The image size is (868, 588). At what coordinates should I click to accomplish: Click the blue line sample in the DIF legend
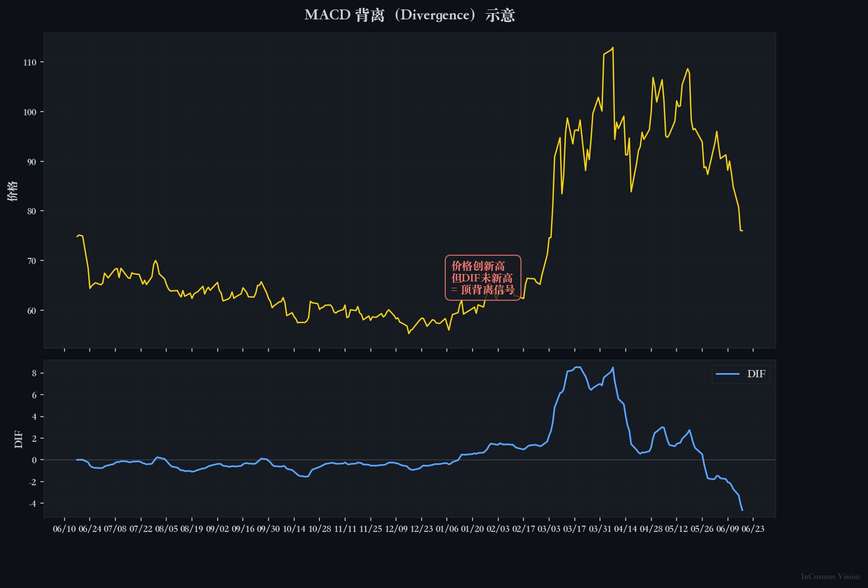(727, 374)
